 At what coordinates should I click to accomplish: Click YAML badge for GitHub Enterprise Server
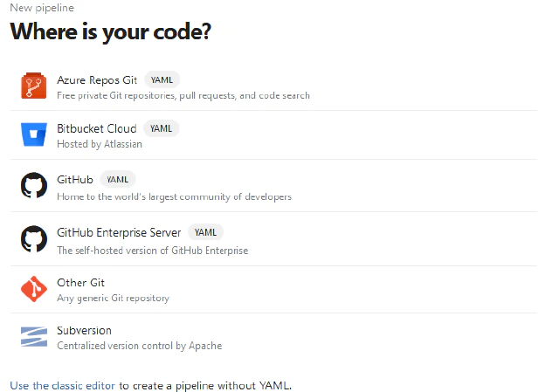(205, 232)
